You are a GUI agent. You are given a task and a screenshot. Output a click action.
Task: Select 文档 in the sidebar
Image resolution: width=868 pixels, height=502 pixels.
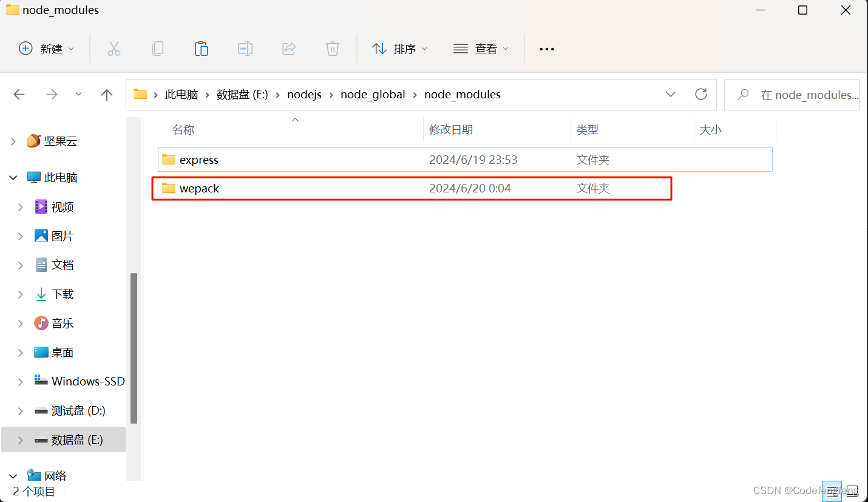coord(63,265)
